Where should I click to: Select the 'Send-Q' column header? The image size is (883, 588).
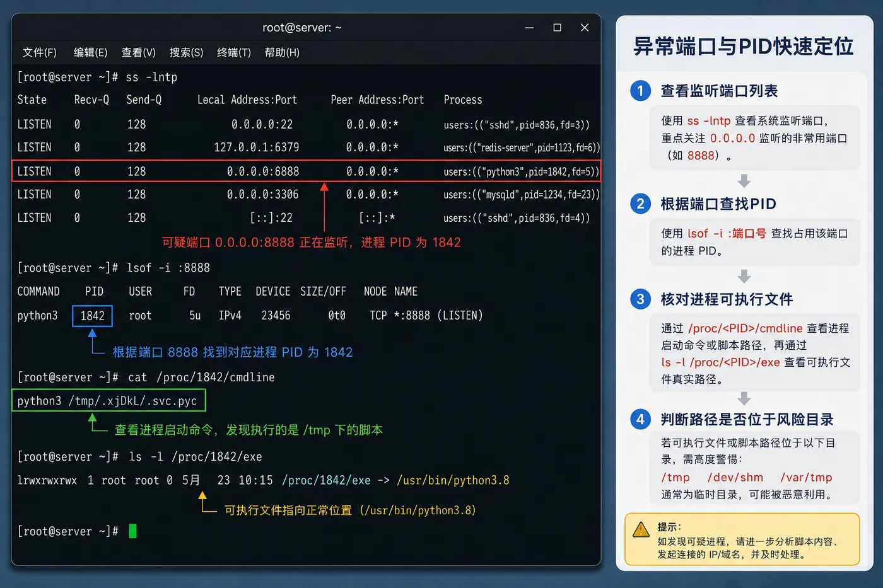144,100
